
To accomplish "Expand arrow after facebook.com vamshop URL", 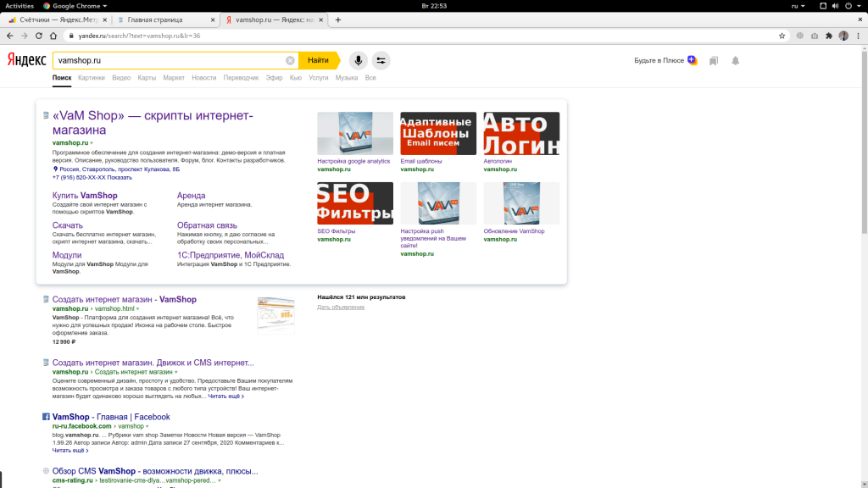I will point(147,427).
